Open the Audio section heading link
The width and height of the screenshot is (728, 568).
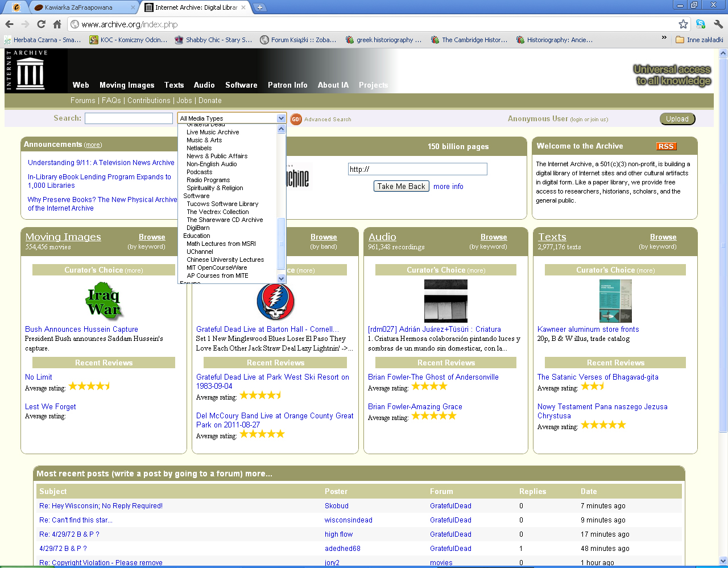(382, 237)
